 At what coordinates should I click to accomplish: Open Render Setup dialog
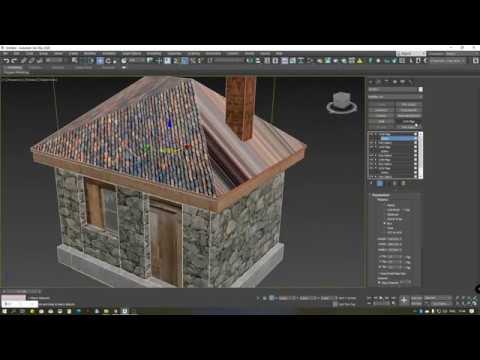[319, 61]
